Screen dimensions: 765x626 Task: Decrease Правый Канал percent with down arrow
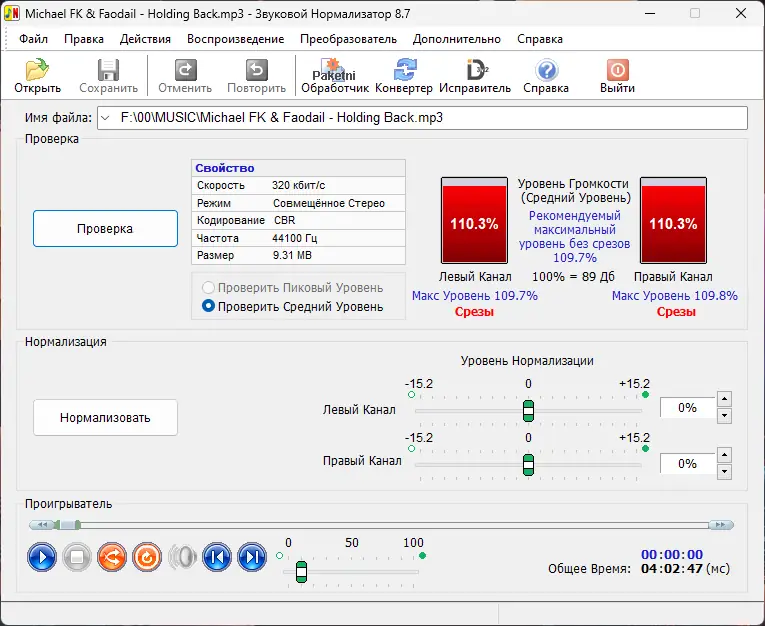pos(725,472)
